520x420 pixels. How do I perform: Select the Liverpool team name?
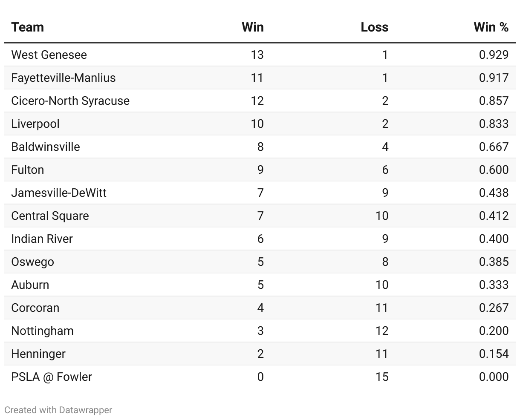[35, 124]
